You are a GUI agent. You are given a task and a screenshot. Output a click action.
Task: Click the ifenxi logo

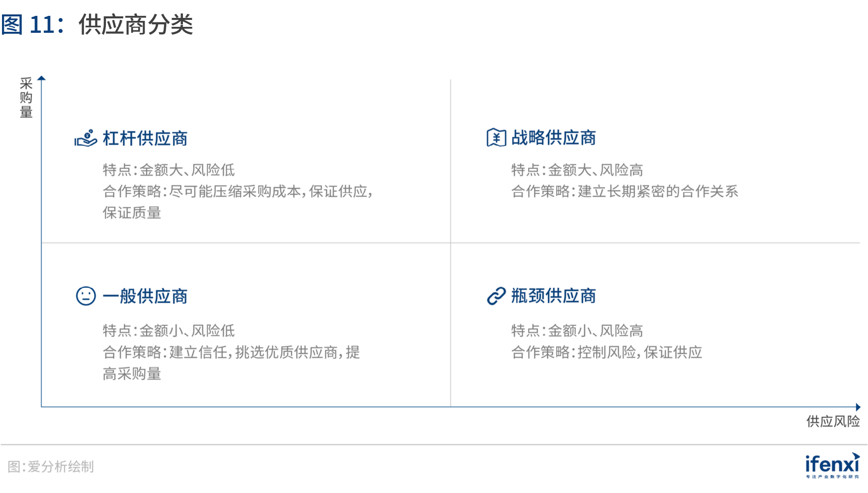833,466
